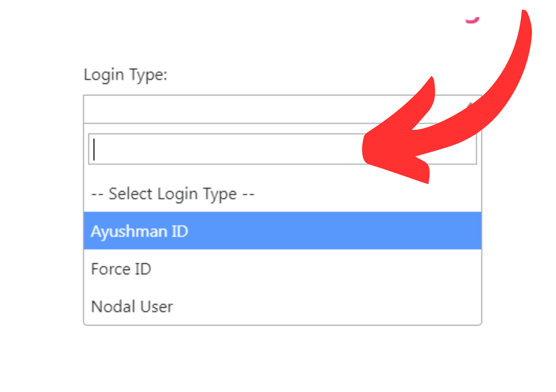Click the Login Type dropdown arrow
Viewport: 556px width, 392px height.
point(470,105)
